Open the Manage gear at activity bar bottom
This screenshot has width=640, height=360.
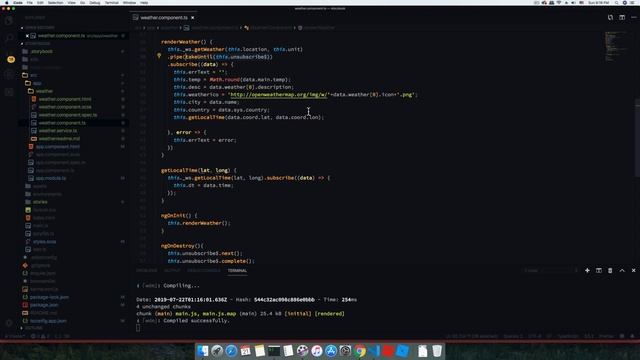coord(9,323)
